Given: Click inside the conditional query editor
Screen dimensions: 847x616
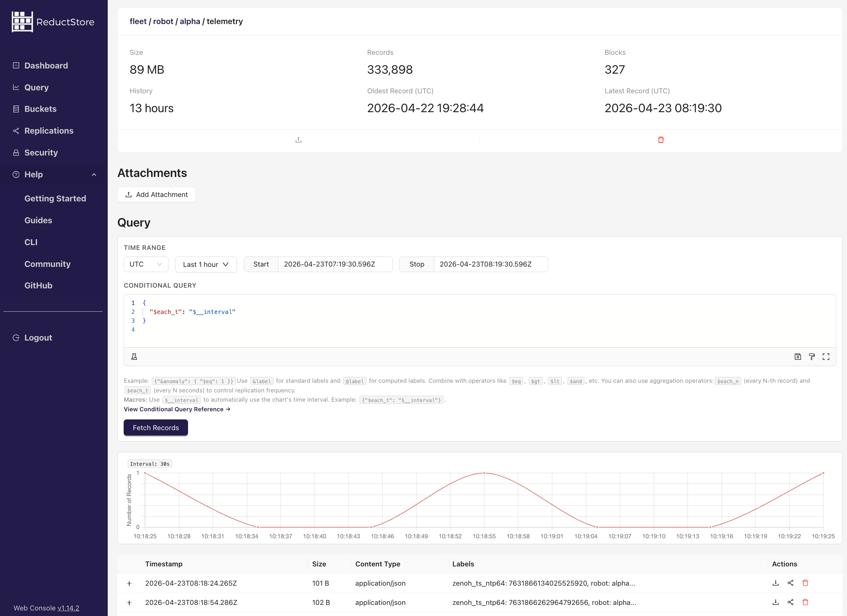Looking at the screenshot, I should tap(479, 321).
